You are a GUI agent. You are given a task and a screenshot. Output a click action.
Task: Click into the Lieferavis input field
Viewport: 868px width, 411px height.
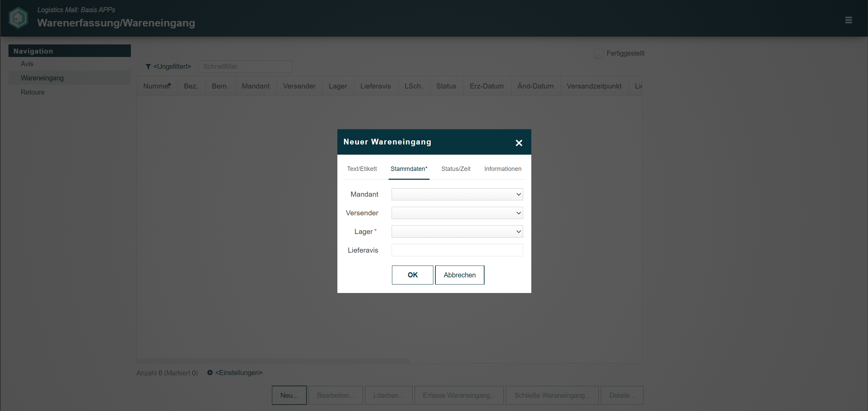click(x=457, y=250)
